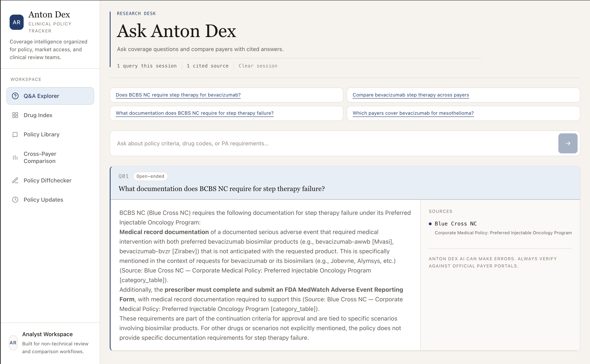Click the Blue Cross NC source entry
590x364 pixels.
[x=455, y=224]
